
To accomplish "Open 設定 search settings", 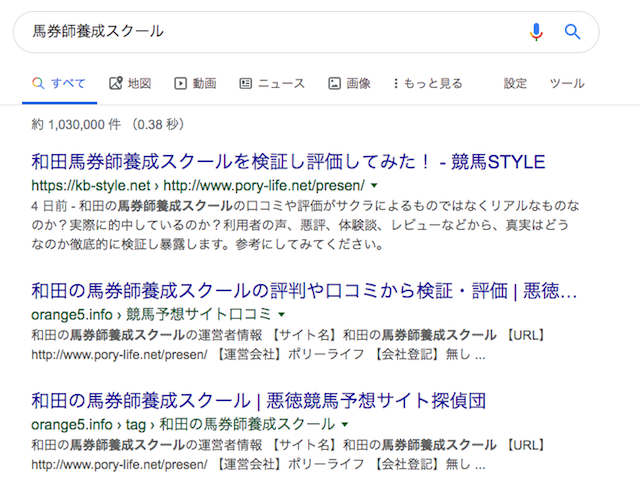I will (515, 83).
